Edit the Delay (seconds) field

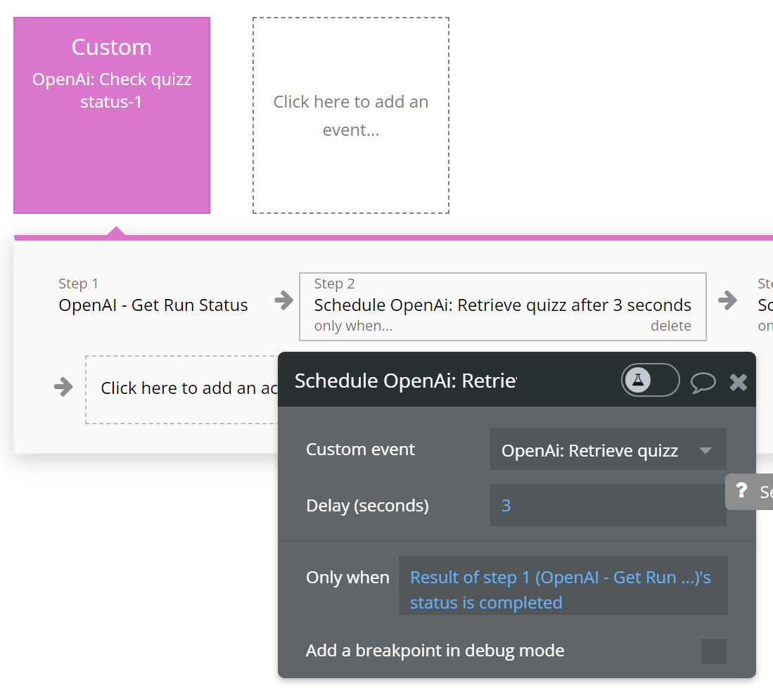pyautogui.click(x=608, y=505)
